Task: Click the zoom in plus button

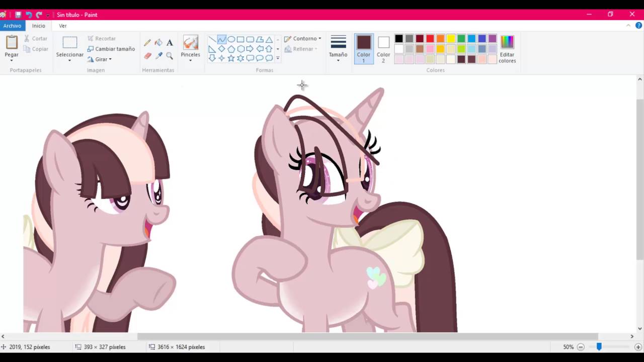Action: pos(638,347)
